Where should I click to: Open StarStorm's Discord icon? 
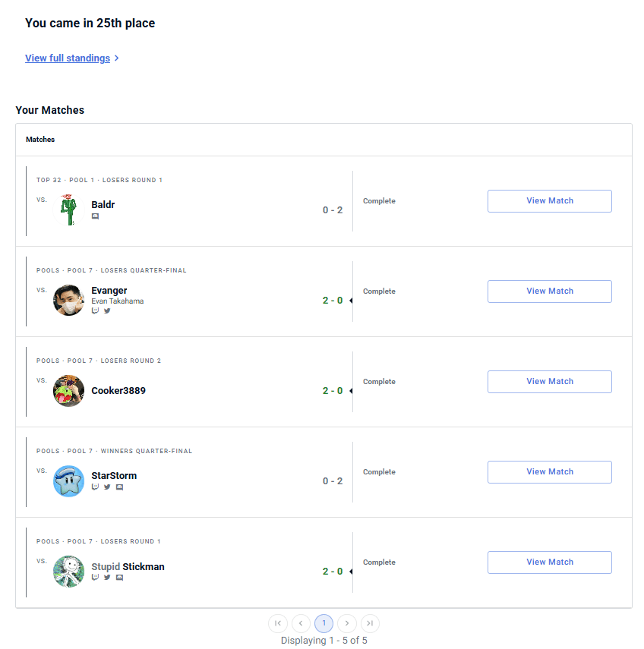[x=119, y=487]
